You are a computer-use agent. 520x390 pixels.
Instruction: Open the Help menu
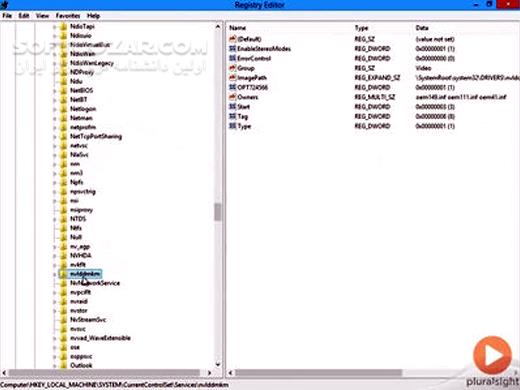[x=93, y=16]
